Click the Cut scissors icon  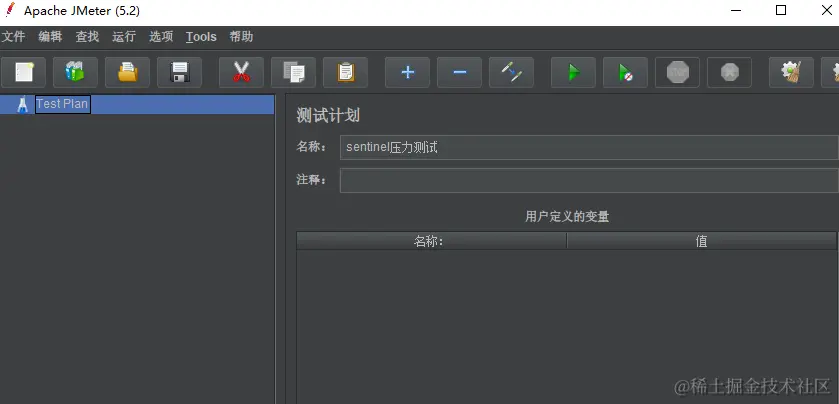(241, 72)
